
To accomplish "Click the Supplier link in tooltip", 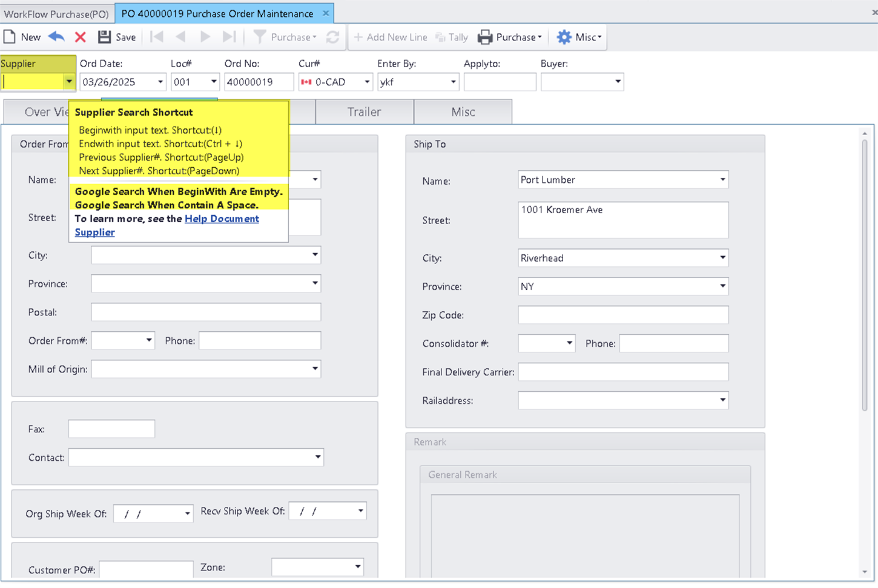I will pos(94,232).
